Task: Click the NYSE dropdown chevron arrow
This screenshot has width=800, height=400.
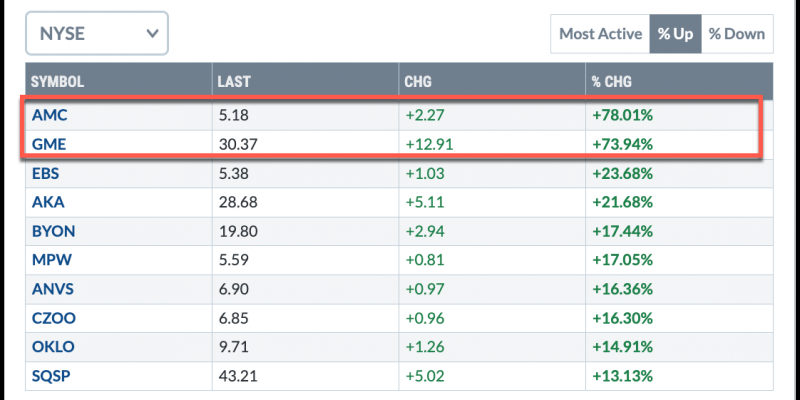Action: [152, 34]
